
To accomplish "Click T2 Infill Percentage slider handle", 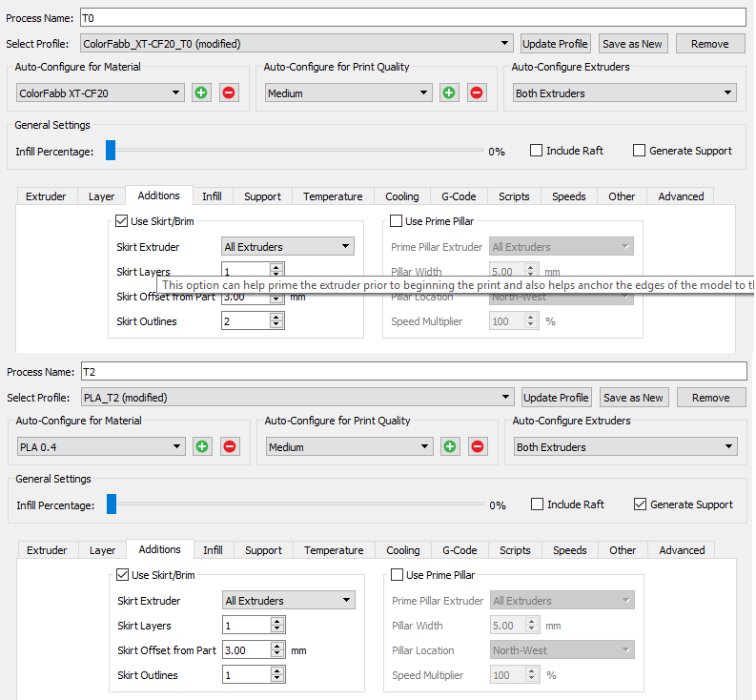I will click(112, 504).
